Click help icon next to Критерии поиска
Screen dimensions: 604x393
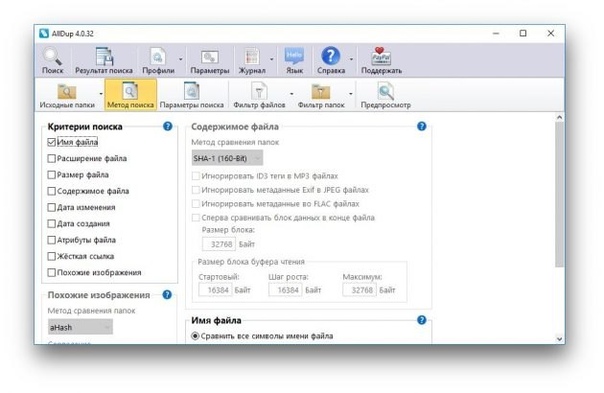(168, 126)
